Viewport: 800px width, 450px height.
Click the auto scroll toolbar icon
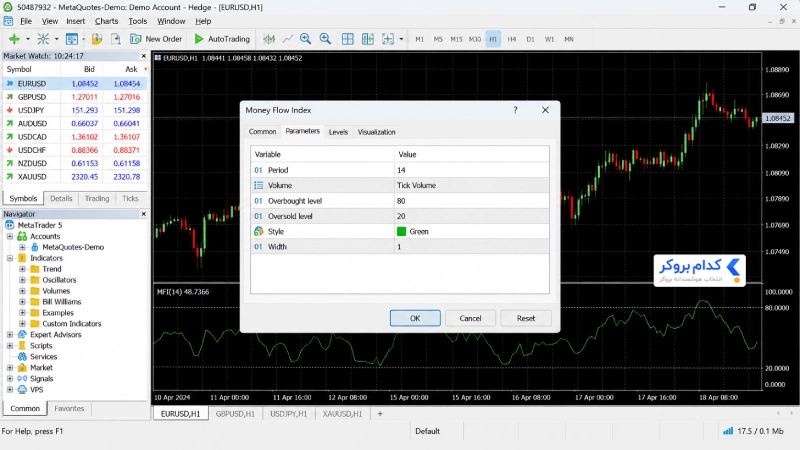point(388,39)
